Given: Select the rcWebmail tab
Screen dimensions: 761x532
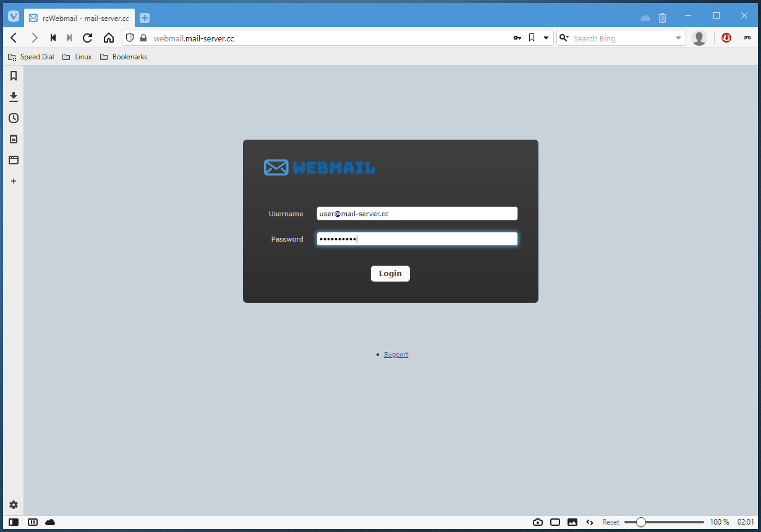Looking at the screenshot, I should click(79, 18).
